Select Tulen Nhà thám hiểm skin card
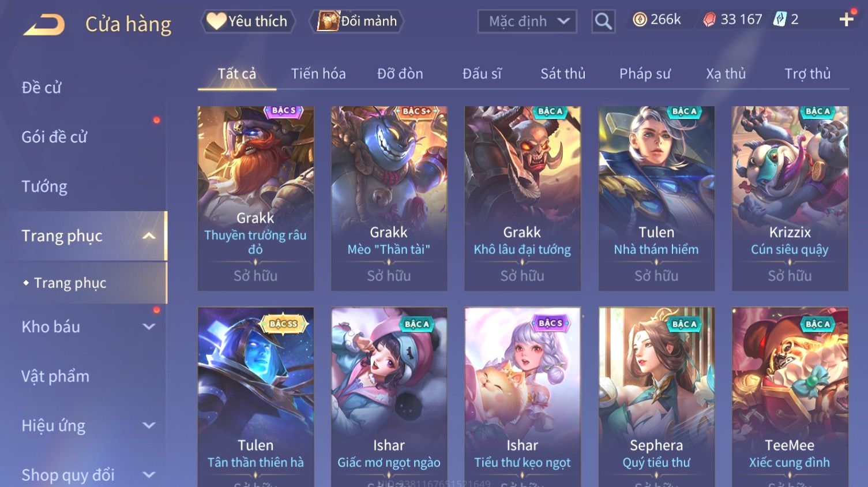The image size is (868, 487). tap(656, 198)
